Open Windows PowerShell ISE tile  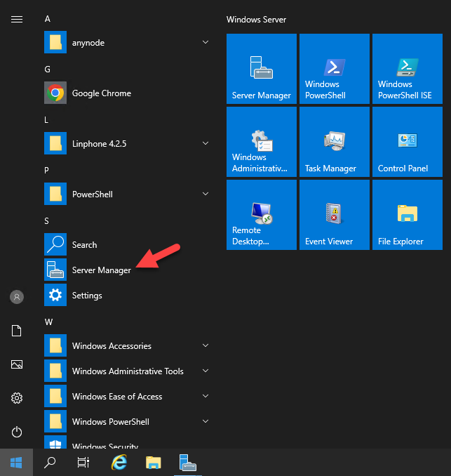[408, 69]
